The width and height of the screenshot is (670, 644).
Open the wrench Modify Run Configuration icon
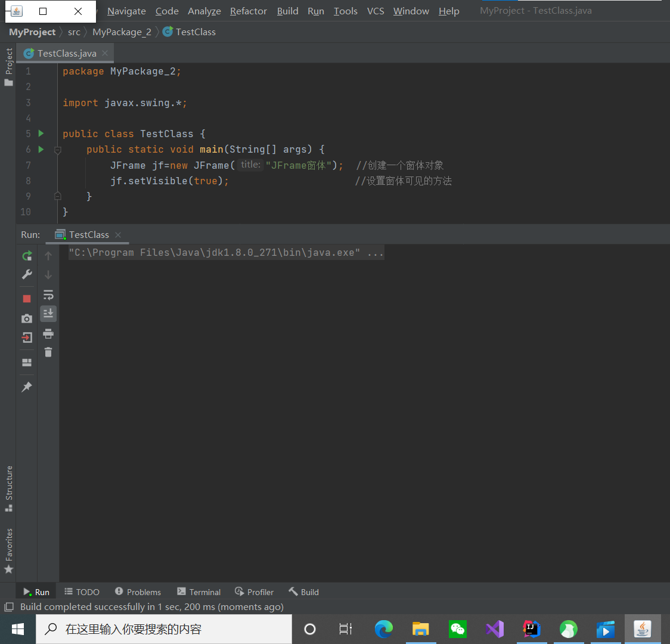pyautogui.click(x=27, y=274)
